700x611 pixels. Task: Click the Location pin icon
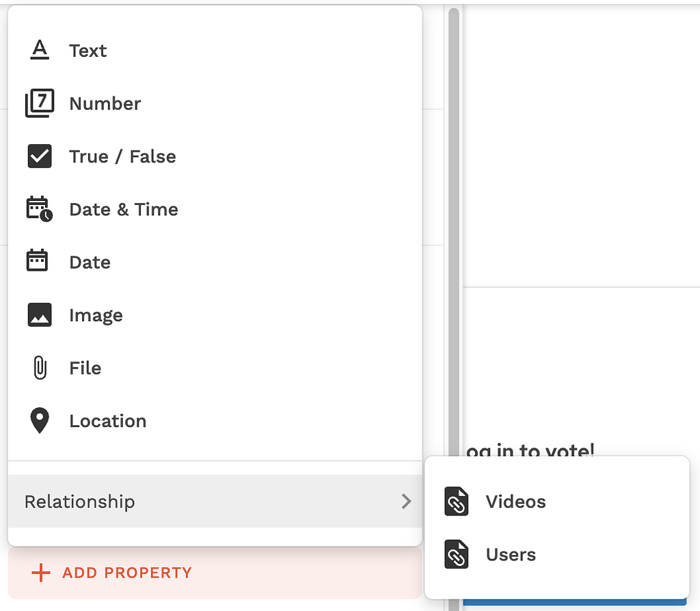pos(40,420)
